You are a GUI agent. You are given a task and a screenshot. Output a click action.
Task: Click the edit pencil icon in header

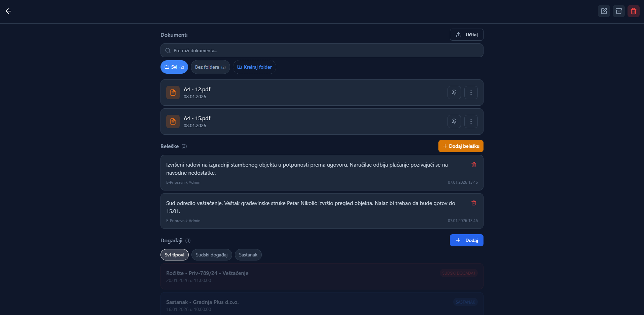click(604, 11)
